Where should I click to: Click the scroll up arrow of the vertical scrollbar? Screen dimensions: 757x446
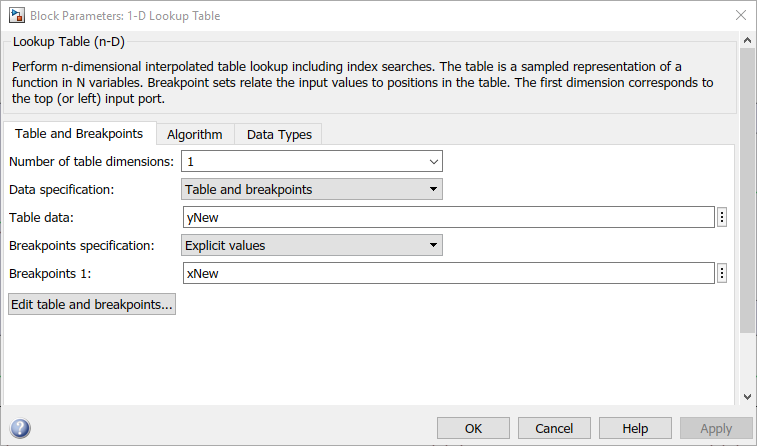(x=748, y=40)
